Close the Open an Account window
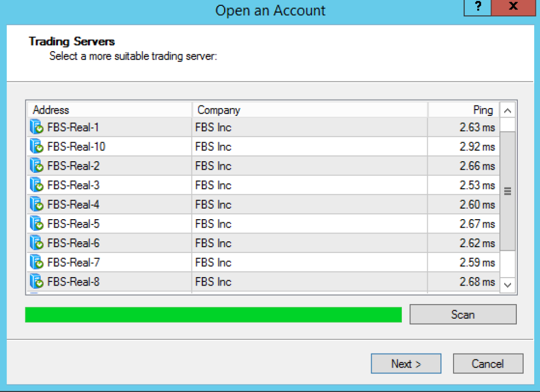 514,7
